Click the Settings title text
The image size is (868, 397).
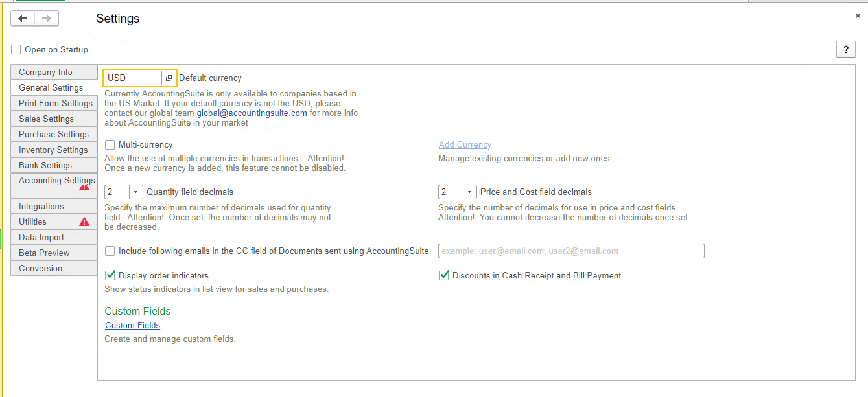(x=118, y=19)
